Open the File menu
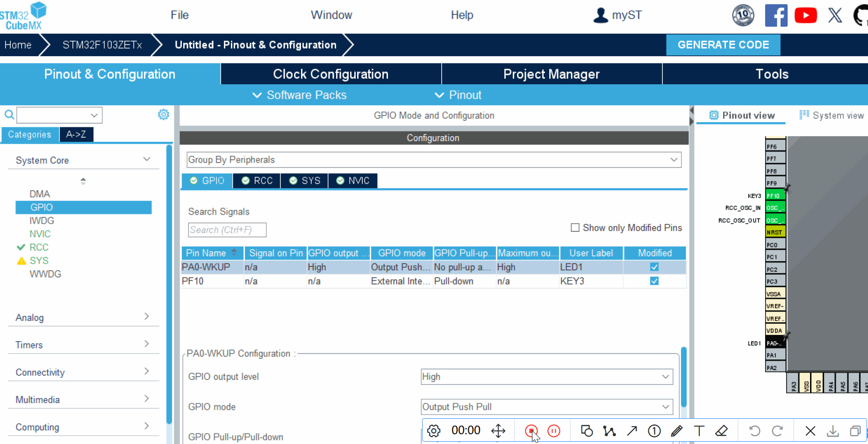 (179, 15)
